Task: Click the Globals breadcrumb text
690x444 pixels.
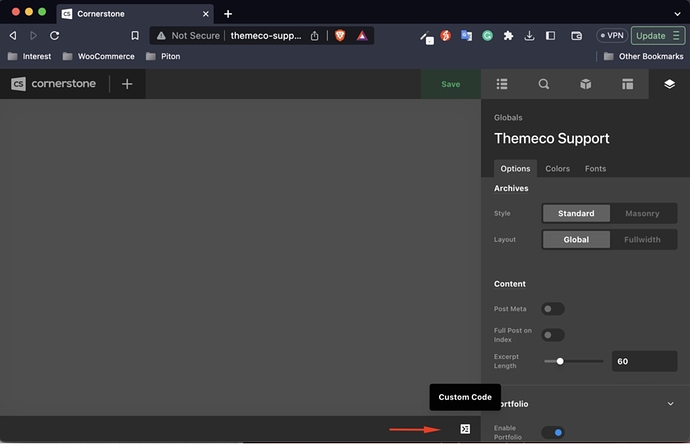Action: point(508,117)
